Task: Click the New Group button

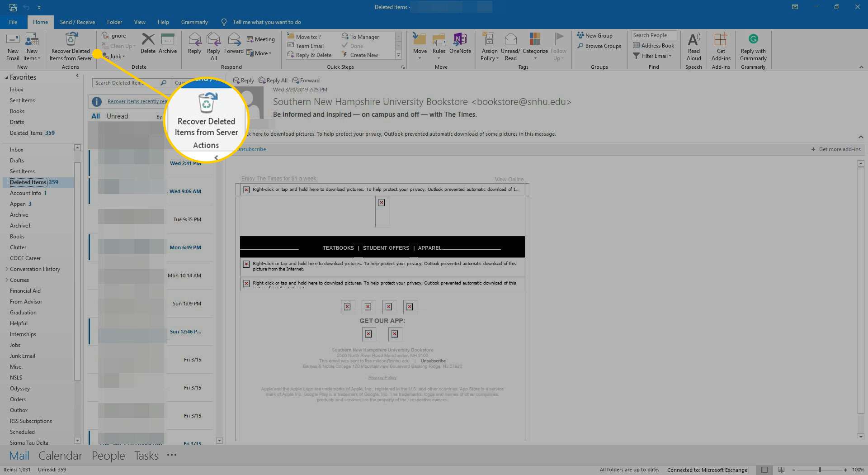Action: tap(595, 35)
